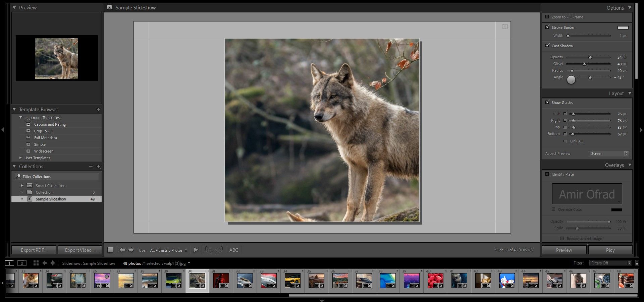
Task: Open Aspect Preview Screen dropdown
Action: click(609, 154)
